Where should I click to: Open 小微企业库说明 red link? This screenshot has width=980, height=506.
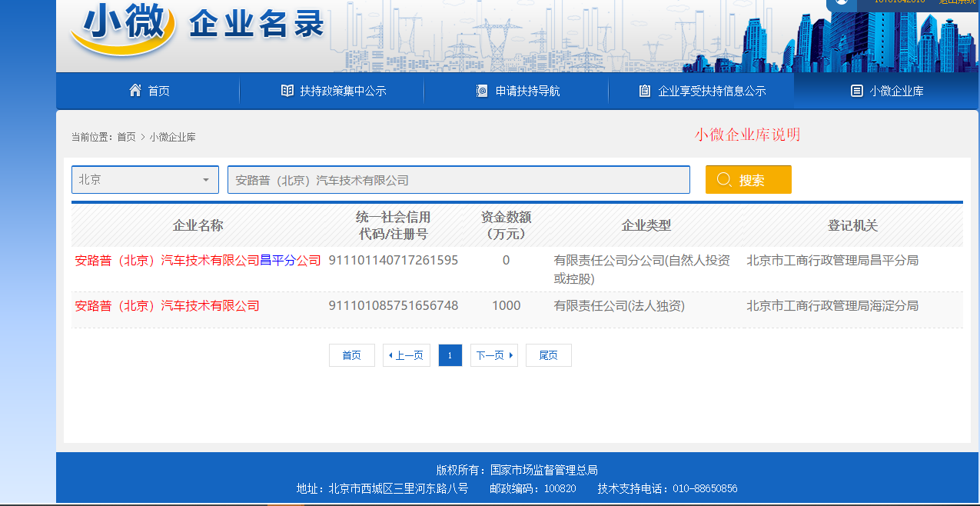pyautogui.click(x=747, y=135)
